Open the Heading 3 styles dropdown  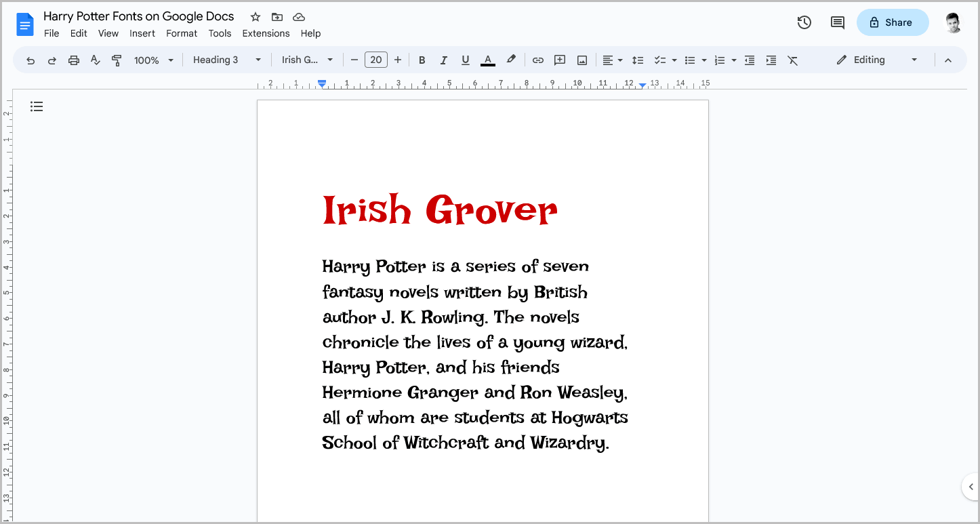[x=226, y=60]
